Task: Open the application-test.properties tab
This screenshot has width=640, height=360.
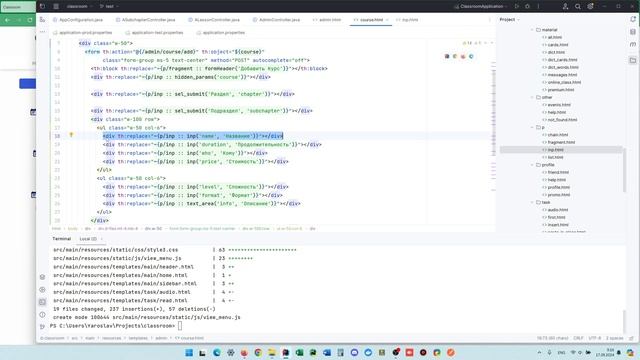Action: click(x=154, y=33)
